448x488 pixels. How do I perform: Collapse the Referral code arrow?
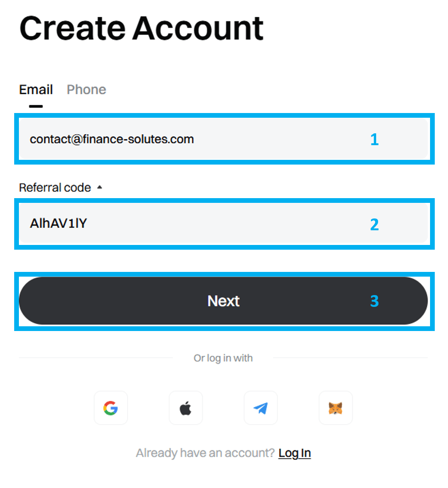100,187
